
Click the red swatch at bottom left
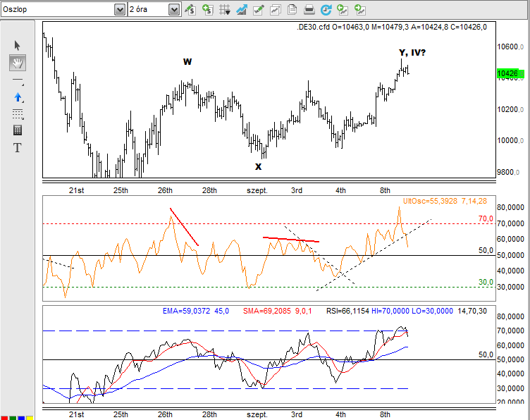click(4, 419)
